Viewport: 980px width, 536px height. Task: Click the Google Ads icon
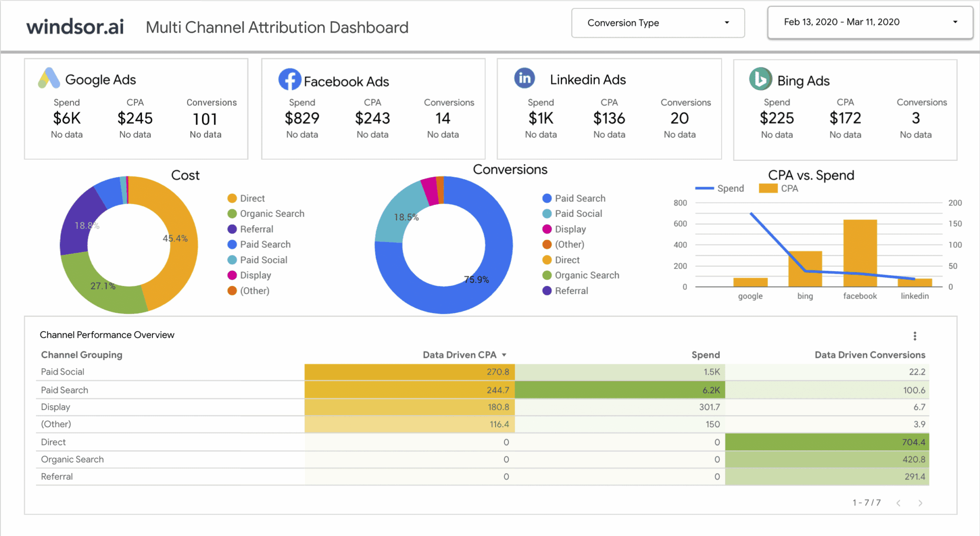(48, 78)
